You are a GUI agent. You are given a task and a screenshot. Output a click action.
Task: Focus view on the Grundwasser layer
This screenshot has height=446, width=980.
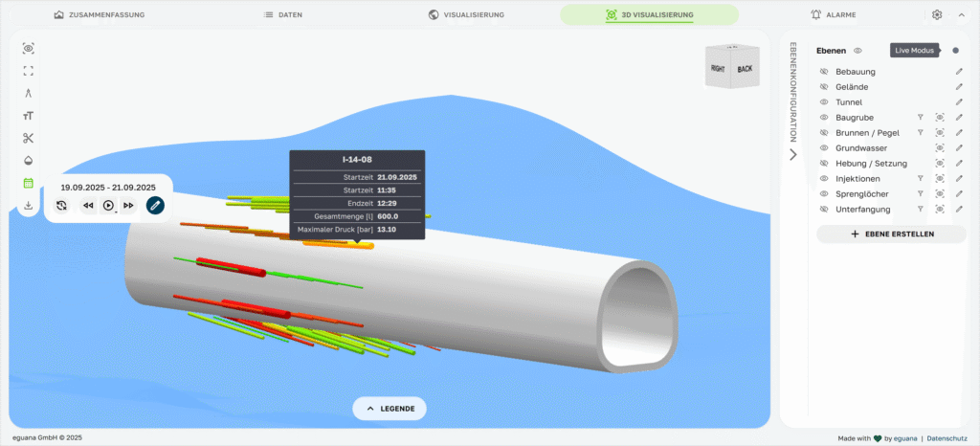940,148
